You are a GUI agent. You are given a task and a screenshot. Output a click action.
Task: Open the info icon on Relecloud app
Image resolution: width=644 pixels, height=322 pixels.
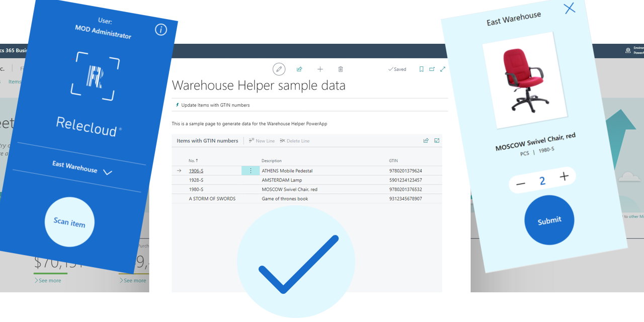pyautogui.click(x=161, y=30)
